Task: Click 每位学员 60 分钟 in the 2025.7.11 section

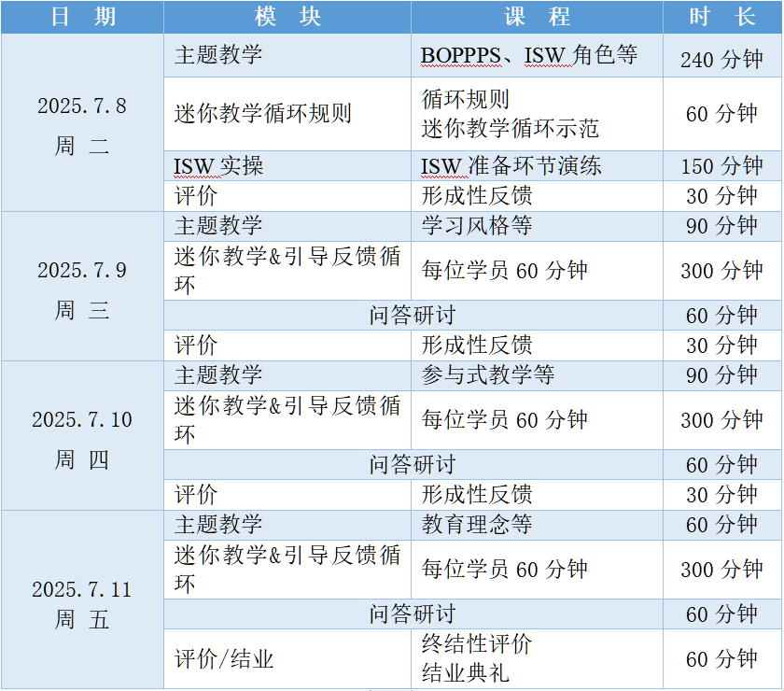Action: 537,570
